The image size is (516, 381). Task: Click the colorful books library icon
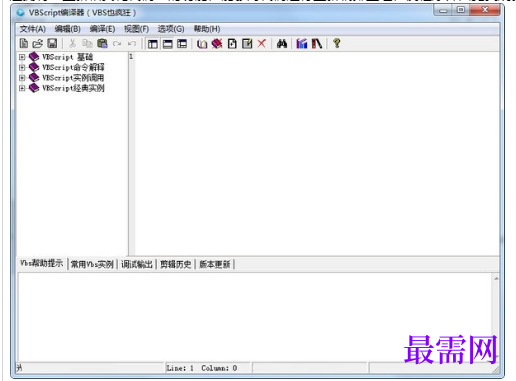click(x=302, y=44)
